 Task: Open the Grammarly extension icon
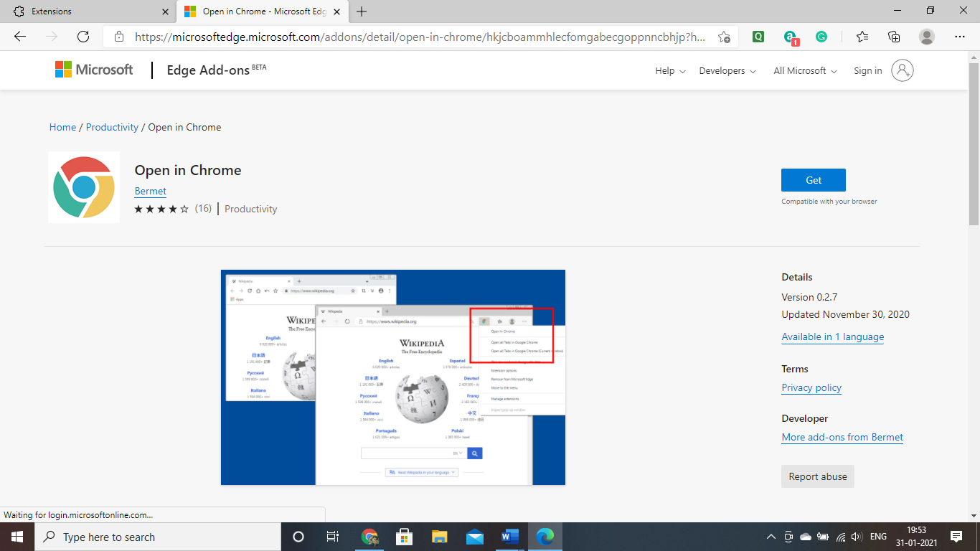point(821,37)
